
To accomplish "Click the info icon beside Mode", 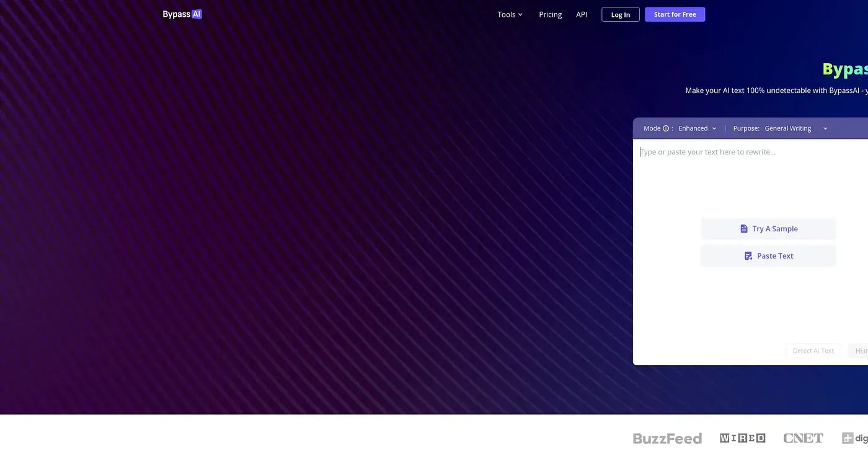I will (666, 128).
